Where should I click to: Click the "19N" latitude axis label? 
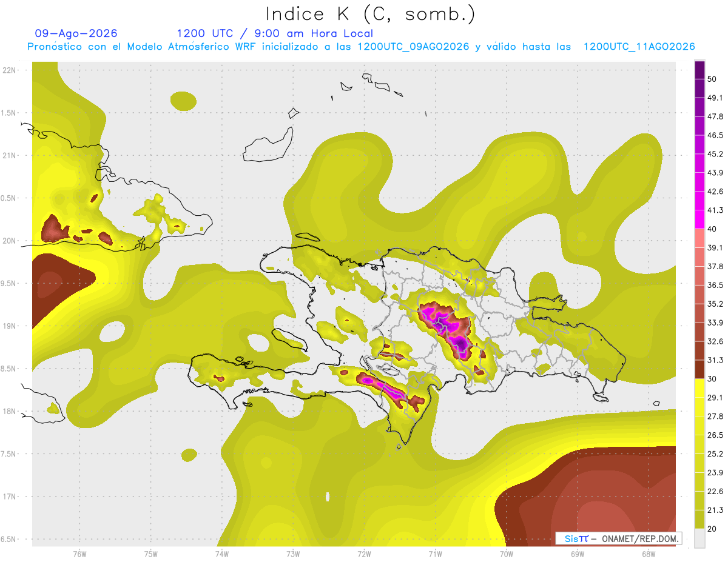(x=10, y=326)
